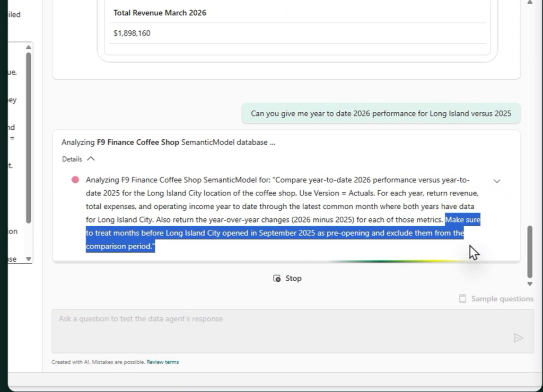Click the chat scrollbar up arrow
The image size is (543, 392).
coord(530,2)
